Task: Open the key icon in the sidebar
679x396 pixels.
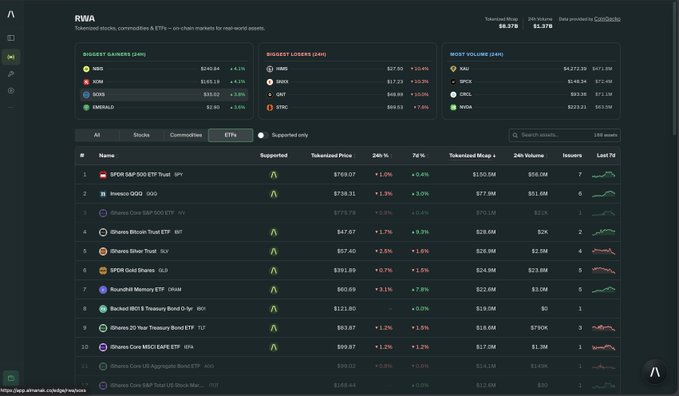Action: (11, 74)
